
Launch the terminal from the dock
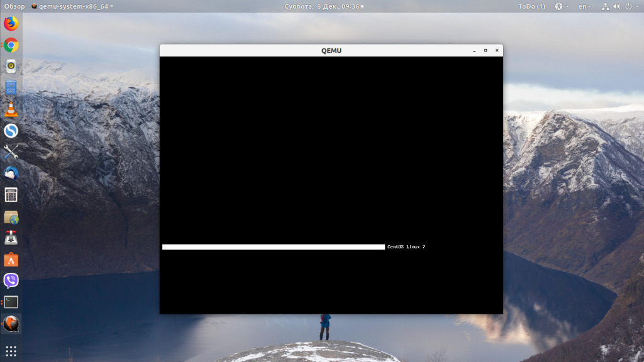[x=10, y=303]
